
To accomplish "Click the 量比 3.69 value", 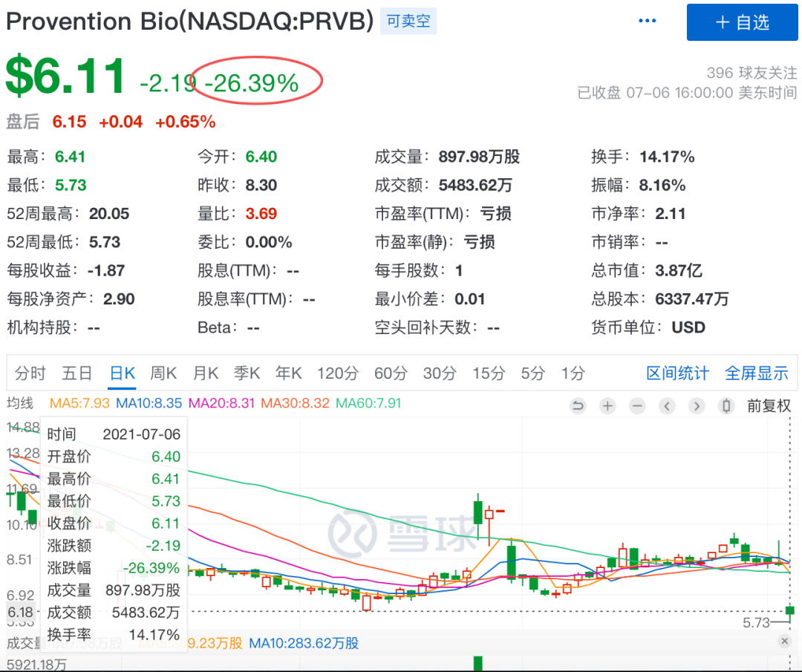I will coord(261,214).
